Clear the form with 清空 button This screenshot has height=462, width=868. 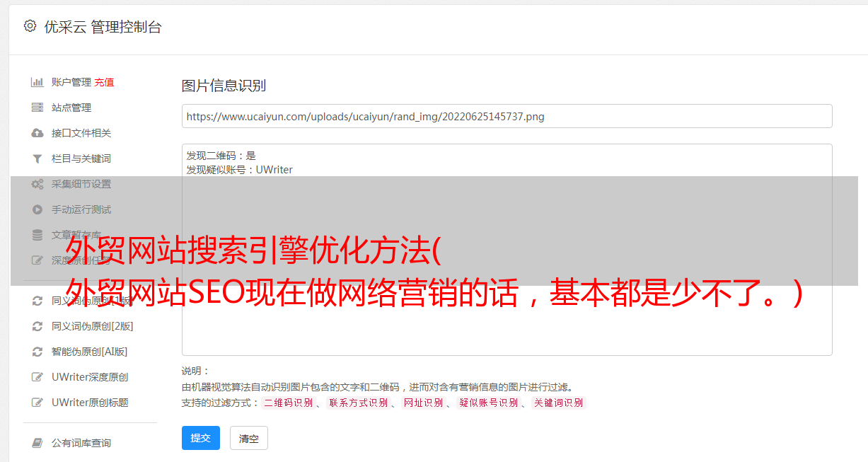249,438
